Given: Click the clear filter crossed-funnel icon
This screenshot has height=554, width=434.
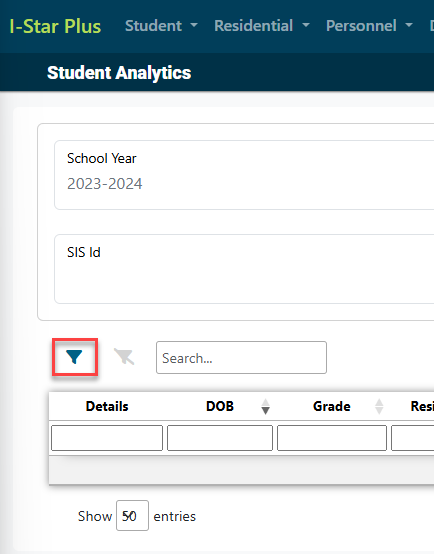Looking at the screenshot, I should pyautogui.click(x=124, y=356).
